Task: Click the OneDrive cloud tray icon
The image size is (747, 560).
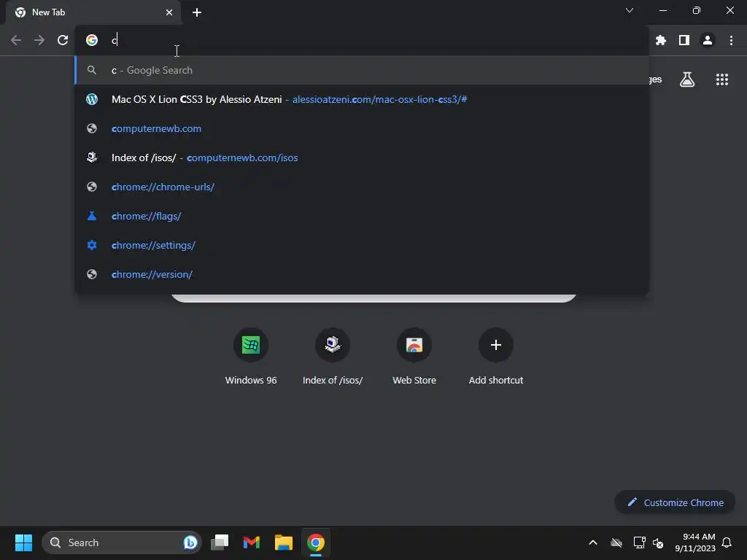Action: click(616, 542)
